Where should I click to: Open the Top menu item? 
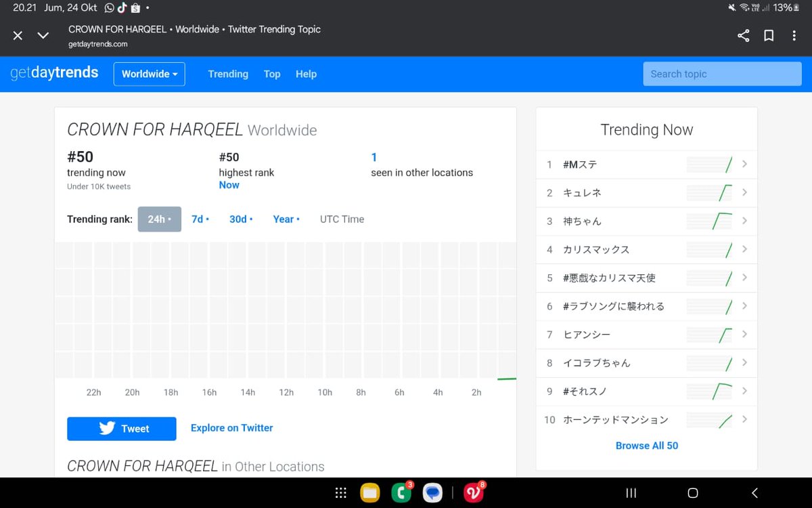272,74
